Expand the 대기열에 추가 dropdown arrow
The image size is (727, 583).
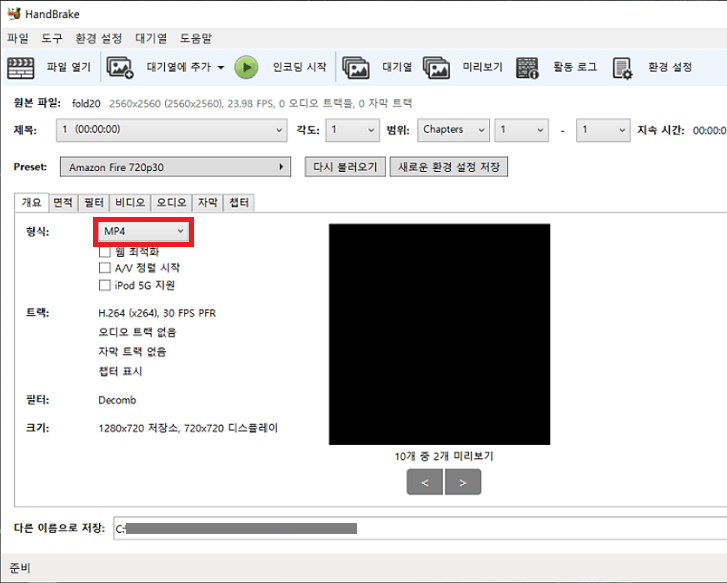221,68
